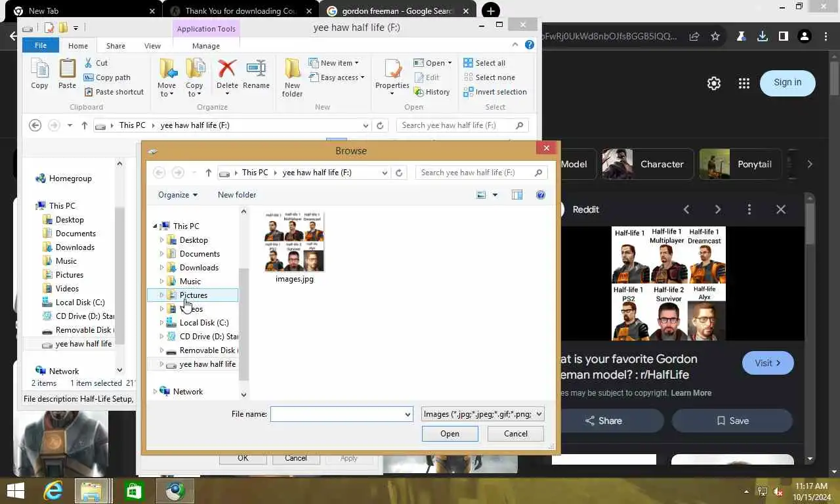Click the muted volume tray icon
The width and height of the screenshot is (840, 504).
pyautogui.click(x=778, y=492)
